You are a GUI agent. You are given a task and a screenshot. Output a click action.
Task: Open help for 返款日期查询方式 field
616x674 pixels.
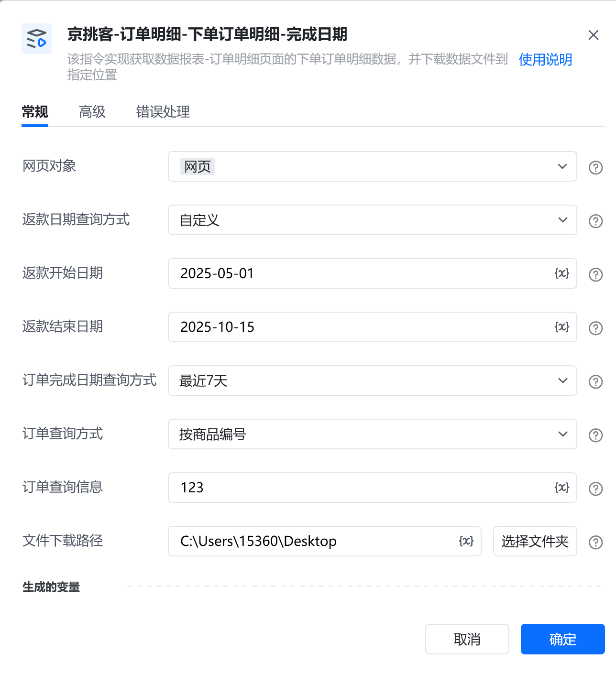(x=595, y=221)
